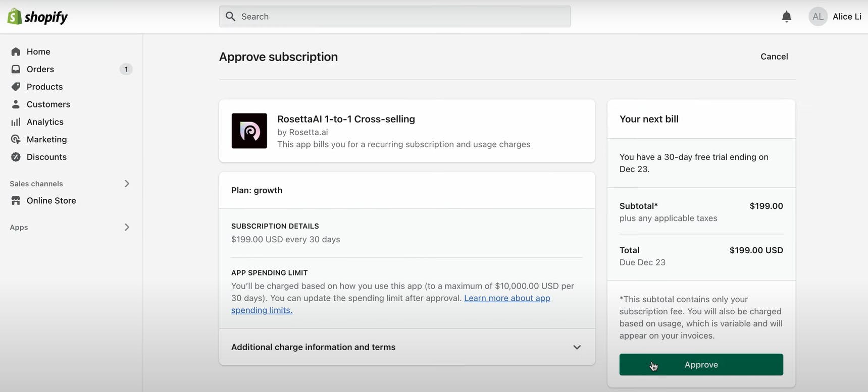Click the Home house icon
Screen dimensions: 868x392
16,51
